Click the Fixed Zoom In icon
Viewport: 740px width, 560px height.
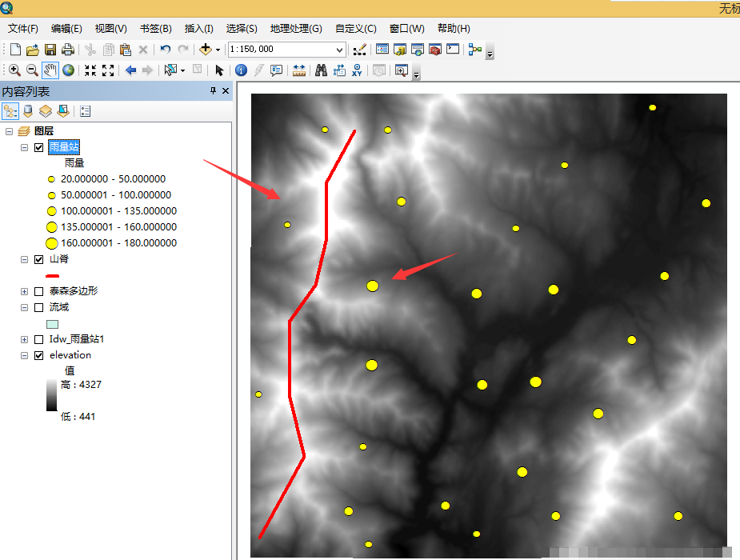click(x=90, y=70)
